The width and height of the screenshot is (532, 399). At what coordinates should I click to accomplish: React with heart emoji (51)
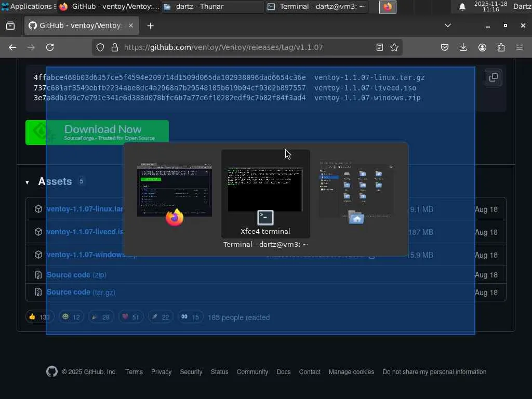130,317
